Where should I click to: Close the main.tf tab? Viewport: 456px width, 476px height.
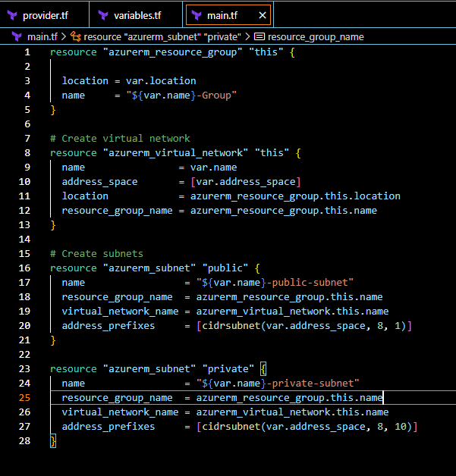[263, 15]
